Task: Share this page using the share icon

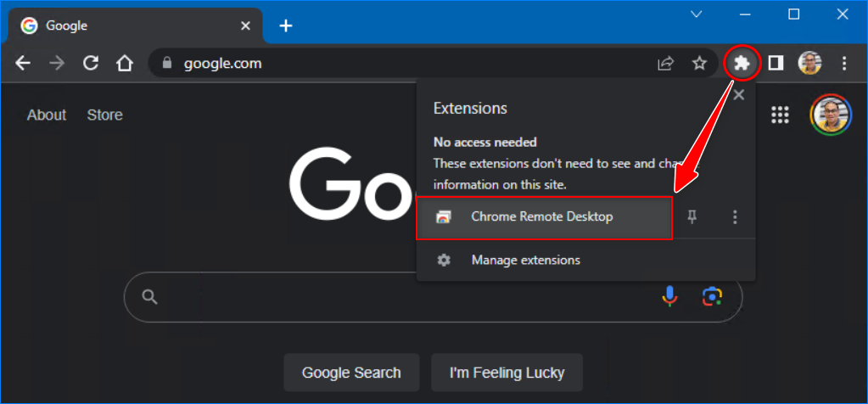Action: [x=665, y=64]
